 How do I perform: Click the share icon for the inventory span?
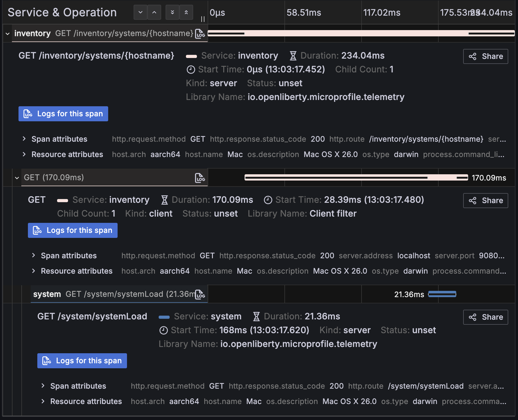tap(473, 56)
